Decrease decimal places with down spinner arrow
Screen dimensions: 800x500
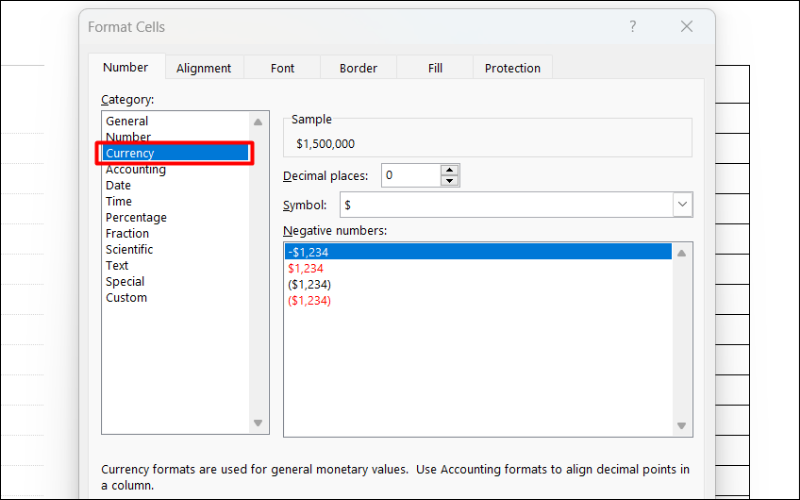pyautogui.click(x=450, y=181)
